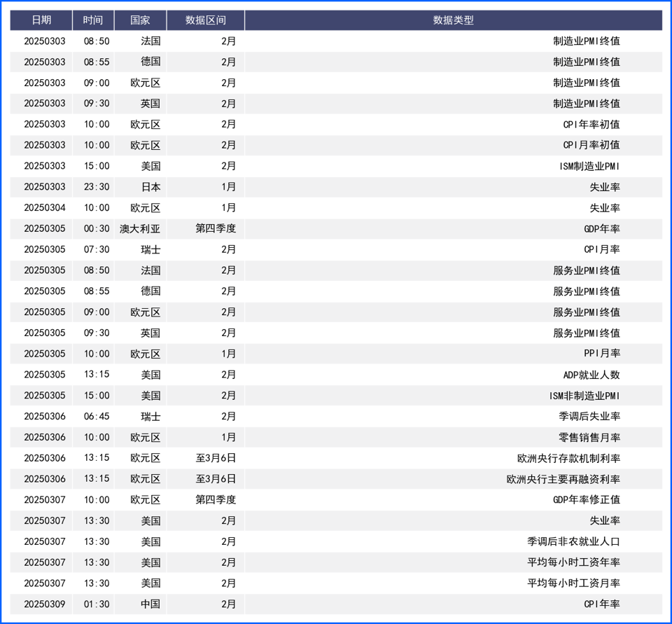Select 失业率 in the 20250304 row
This screenshot has width=672, height=624.
pyautogui.click(x=605, y=207)
